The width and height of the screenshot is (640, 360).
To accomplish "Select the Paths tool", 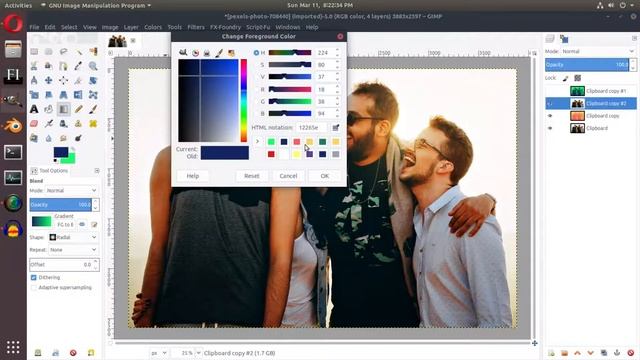I will 63,66.
